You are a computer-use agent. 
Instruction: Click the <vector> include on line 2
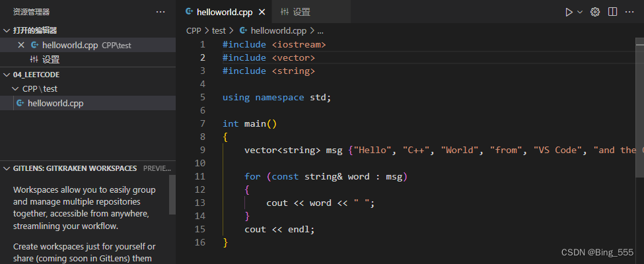pyautogui.click(x=293, y=58)
